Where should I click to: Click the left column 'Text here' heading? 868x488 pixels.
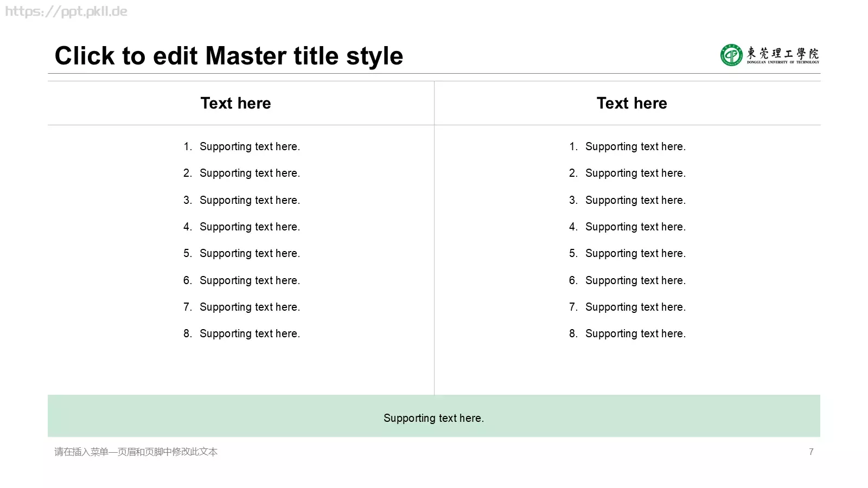click(x=235, y=103)
